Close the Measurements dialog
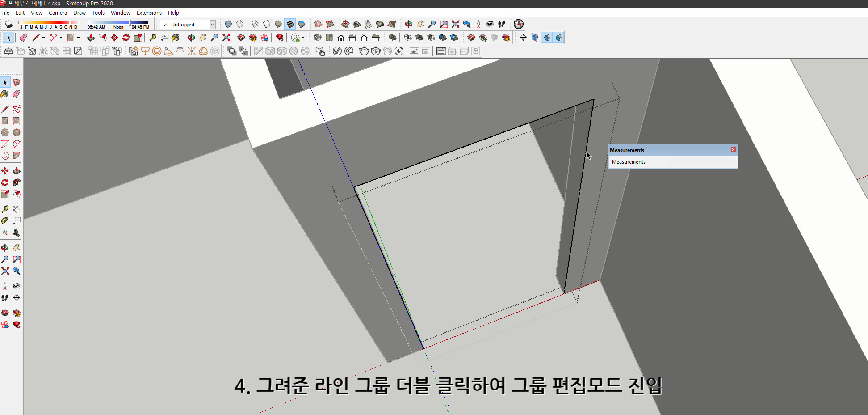This screenshot has height=415, width=868. (x=733, y=149)
